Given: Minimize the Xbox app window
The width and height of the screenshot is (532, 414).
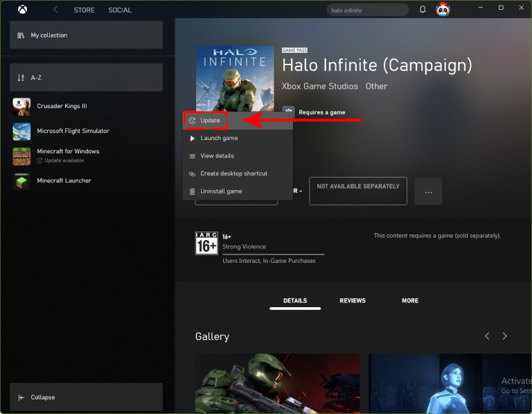Looking at the screenshot, I should 481,8.
